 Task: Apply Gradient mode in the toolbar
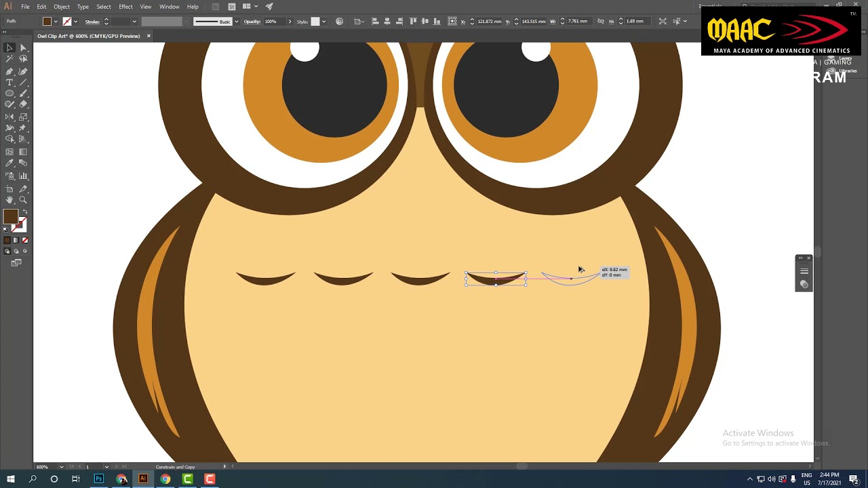pos(16,240)
